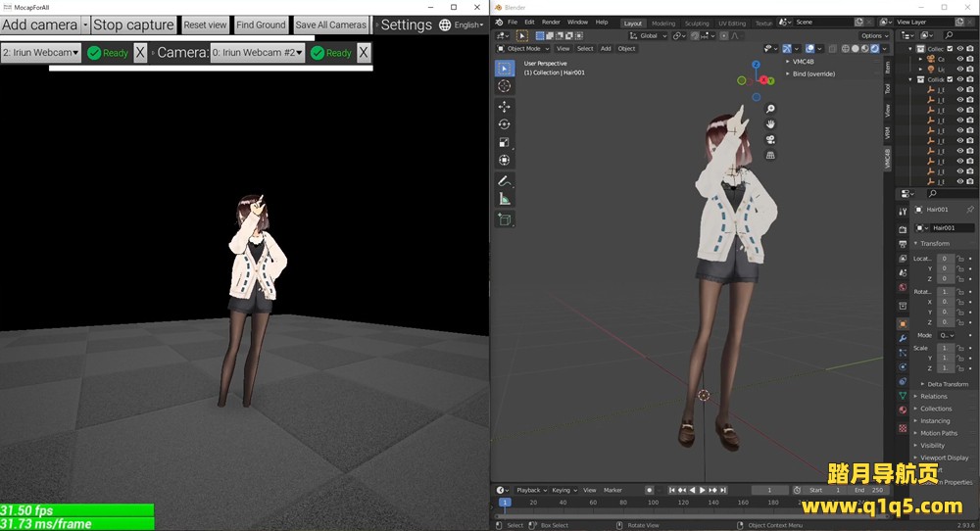The height and width of the screenshot is (531, 980).
Task: Select the Annotate pencil tool
Action: [x=504, y=181]
